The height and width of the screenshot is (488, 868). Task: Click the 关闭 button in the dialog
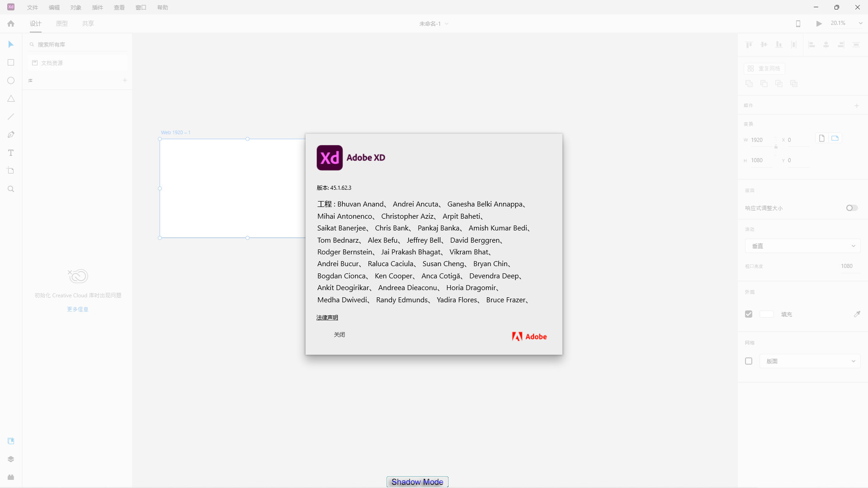(x=340, y=335)
